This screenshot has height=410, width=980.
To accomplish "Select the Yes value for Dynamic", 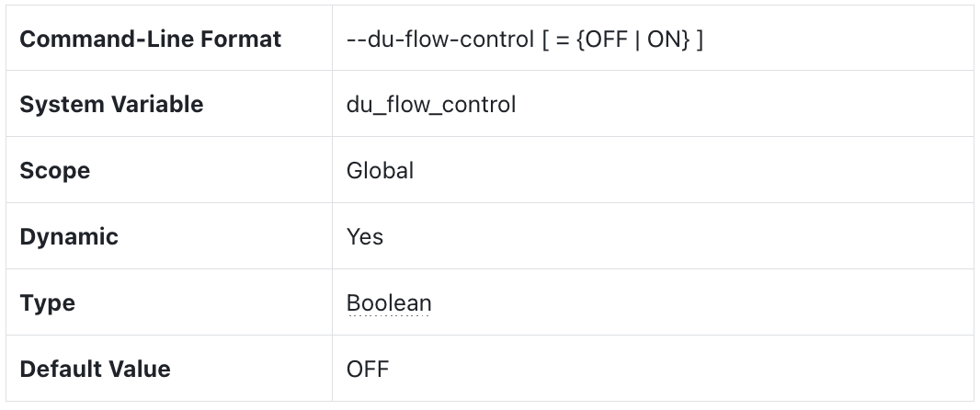I will 365,237.
